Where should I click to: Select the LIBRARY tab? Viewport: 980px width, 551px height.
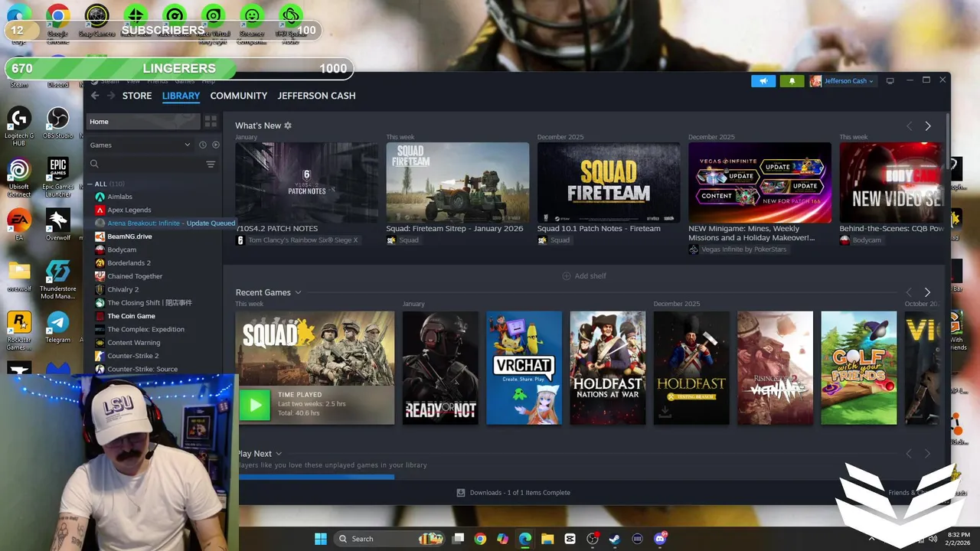click(181, 96)
